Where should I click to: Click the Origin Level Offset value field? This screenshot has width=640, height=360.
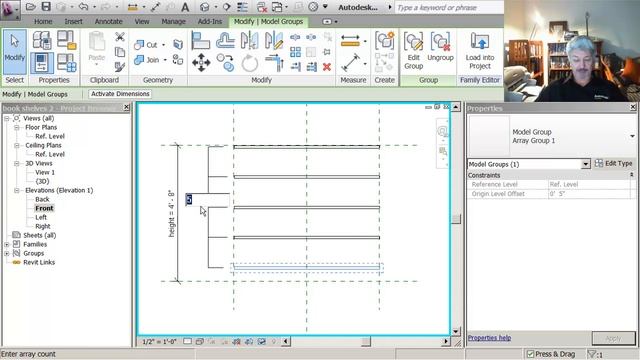coord(590,194)
